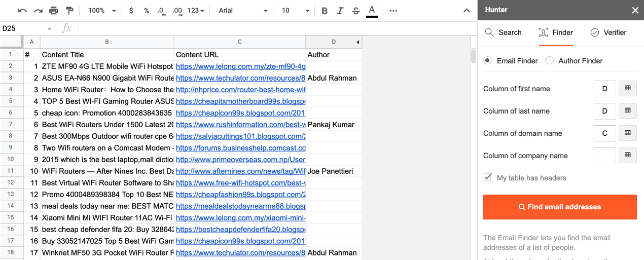Switch to the Search tab in Hunter
The image size is (644, 260).
tap(503, 32)
